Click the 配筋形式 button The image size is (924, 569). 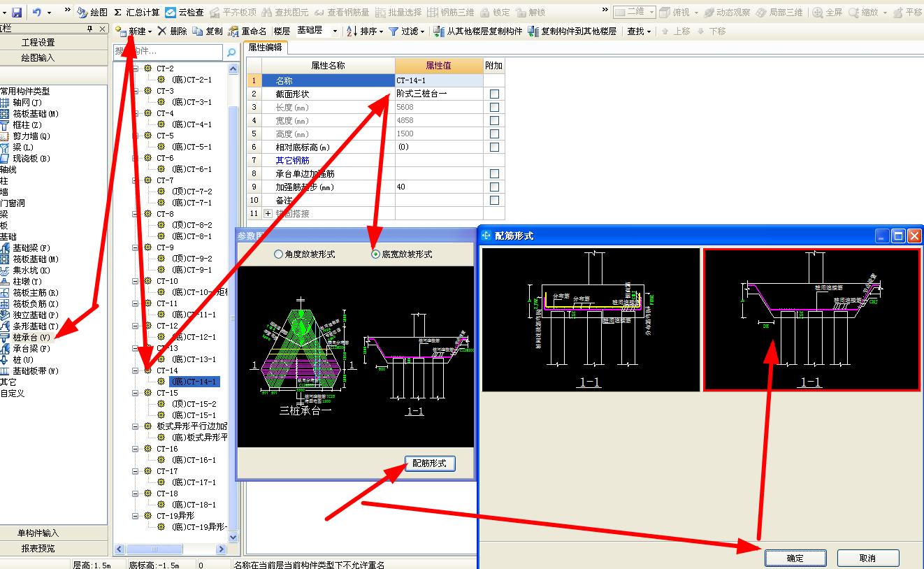(x=430, y=463)
